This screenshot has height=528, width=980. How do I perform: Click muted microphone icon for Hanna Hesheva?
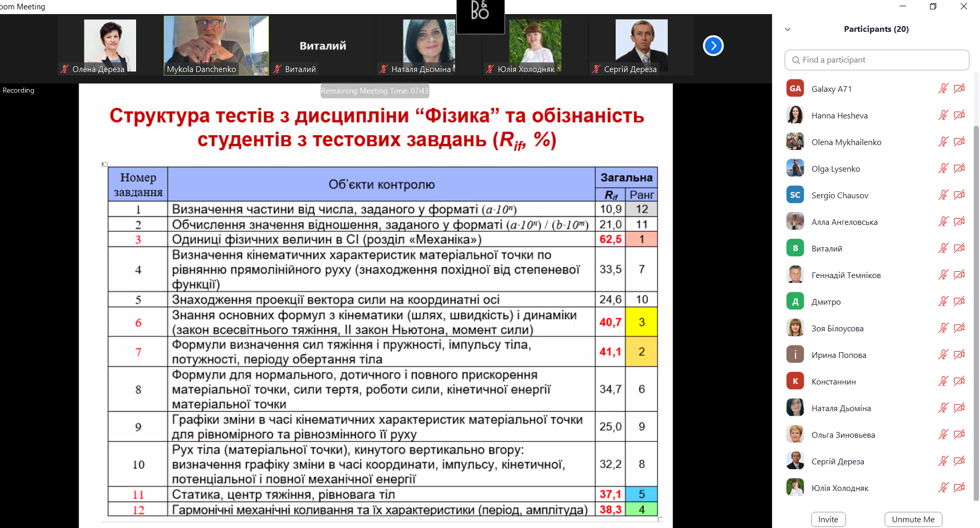click(x=943, y=115)
